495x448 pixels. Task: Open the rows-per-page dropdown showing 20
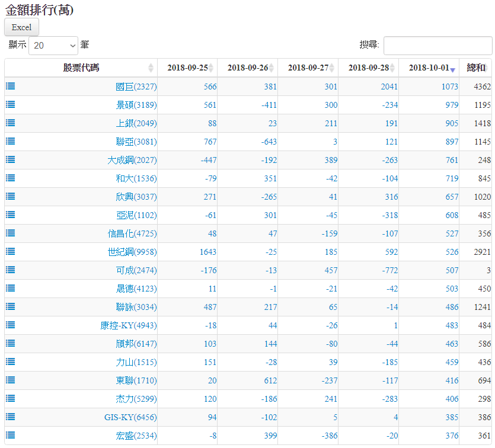53,45
